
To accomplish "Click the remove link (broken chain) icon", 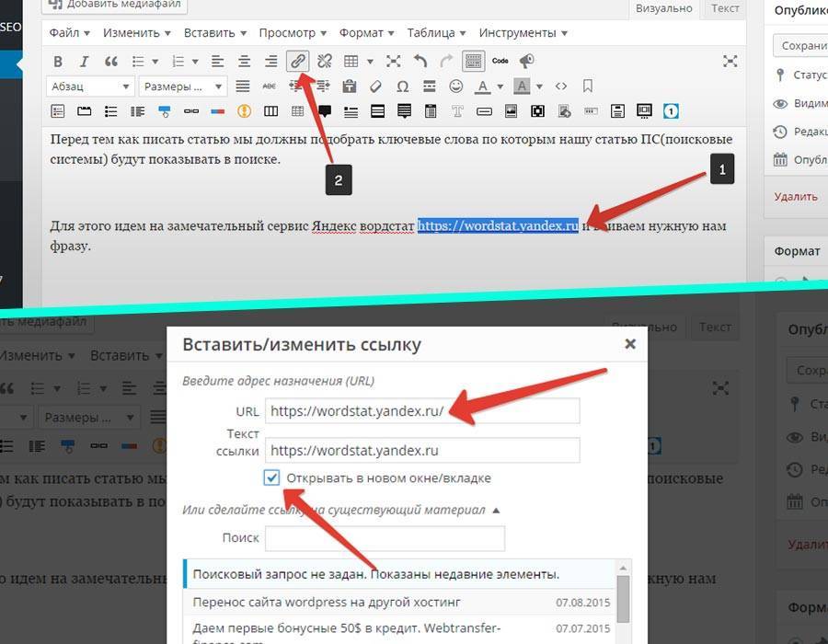I will (324, 62).
